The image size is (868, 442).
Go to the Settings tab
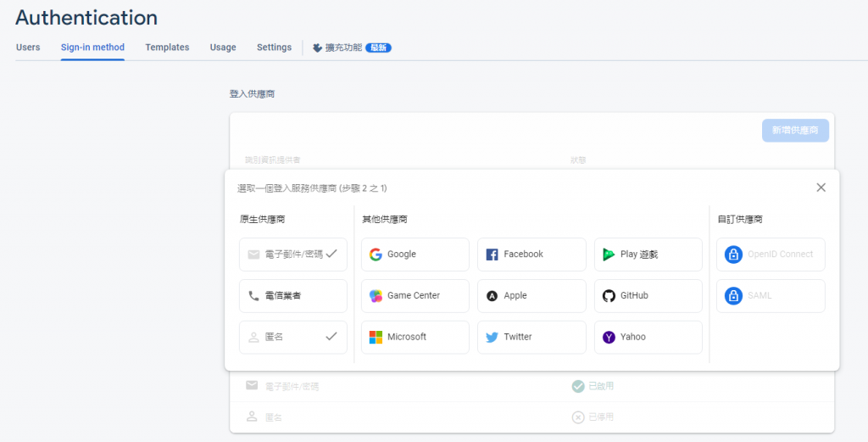point(274,48)
